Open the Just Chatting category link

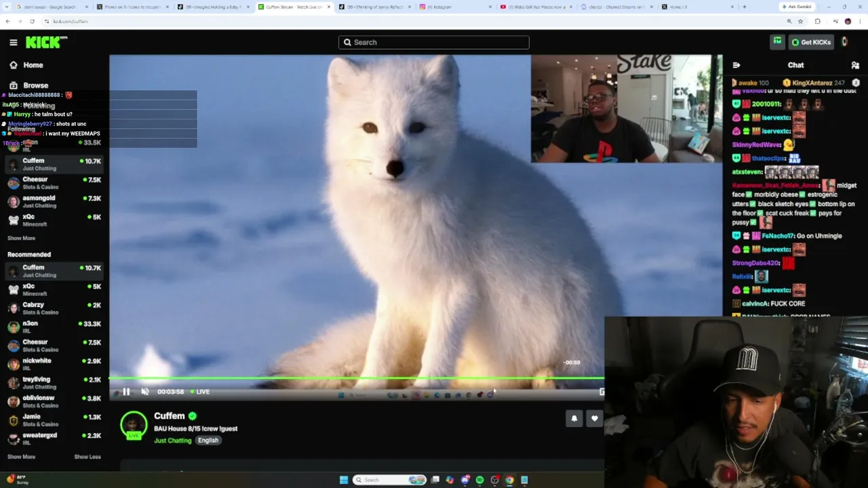(x=173, y=441)
